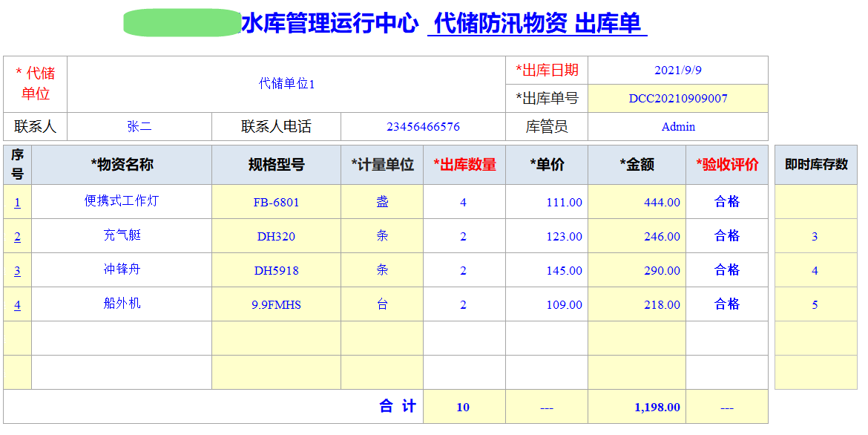Screen dimensions: 868x435
Task: Open detail link for row number 2
Action: [16, 235]
